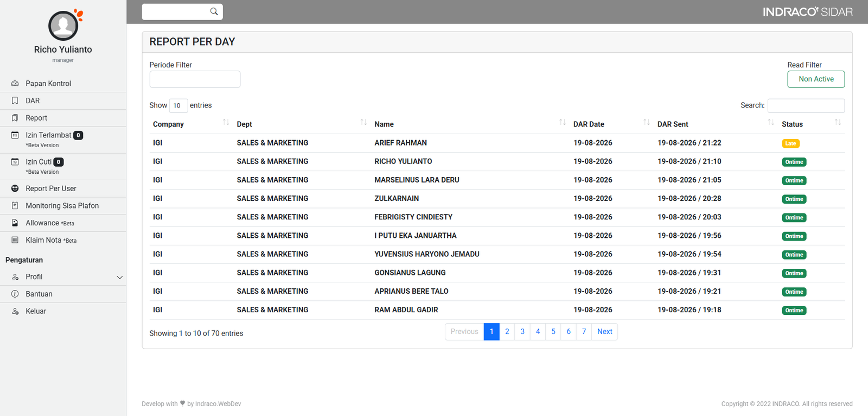Click Ontime badge in Richo Yulianto row
868x416 pixels.
pos(794,162)
